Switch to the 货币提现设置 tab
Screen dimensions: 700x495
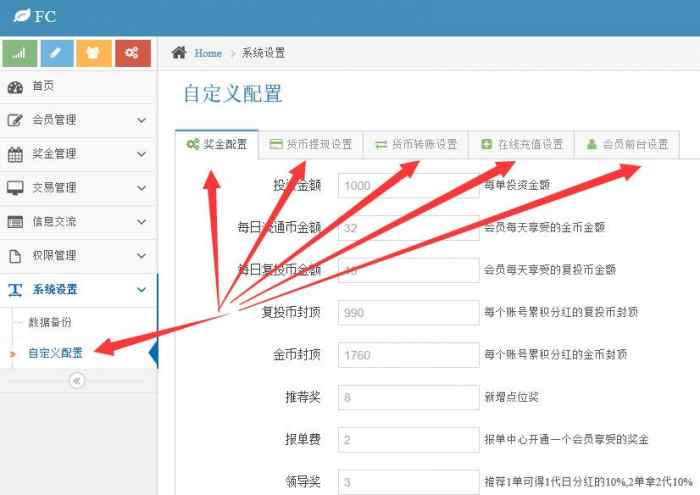coord(311,144)
